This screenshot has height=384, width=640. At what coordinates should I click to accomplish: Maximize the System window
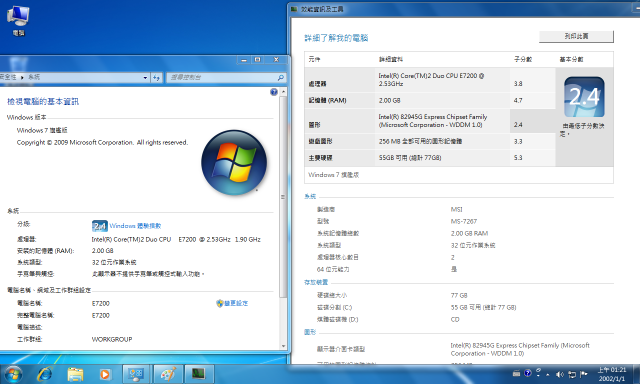coord(258,60)
